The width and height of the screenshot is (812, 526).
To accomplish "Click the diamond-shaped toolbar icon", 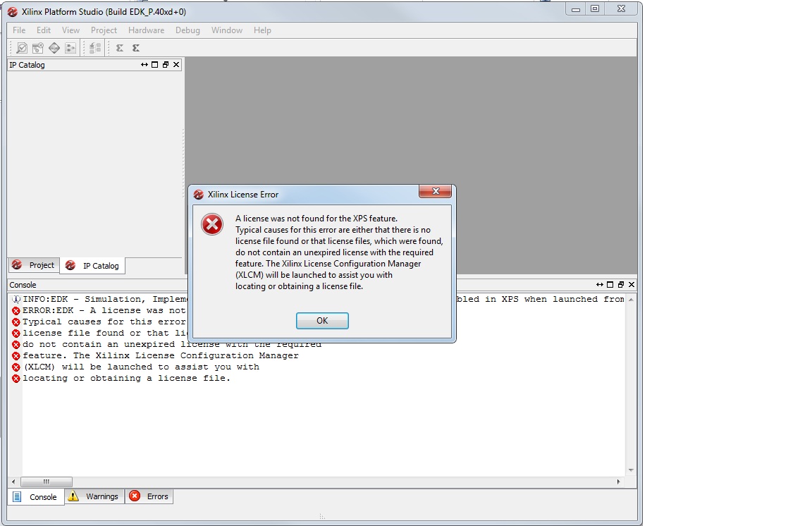I will tap(54, 48).
